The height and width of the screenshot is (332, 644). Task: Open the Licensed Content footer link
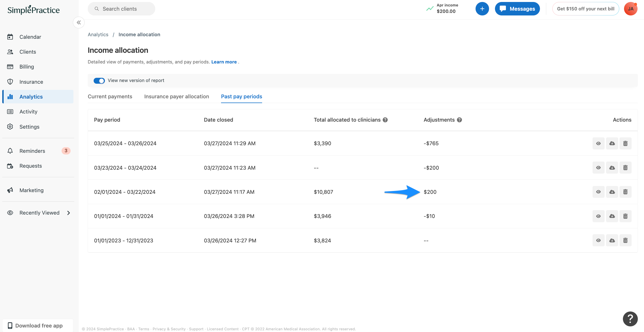pyautogui.click(x=222, y=329)
